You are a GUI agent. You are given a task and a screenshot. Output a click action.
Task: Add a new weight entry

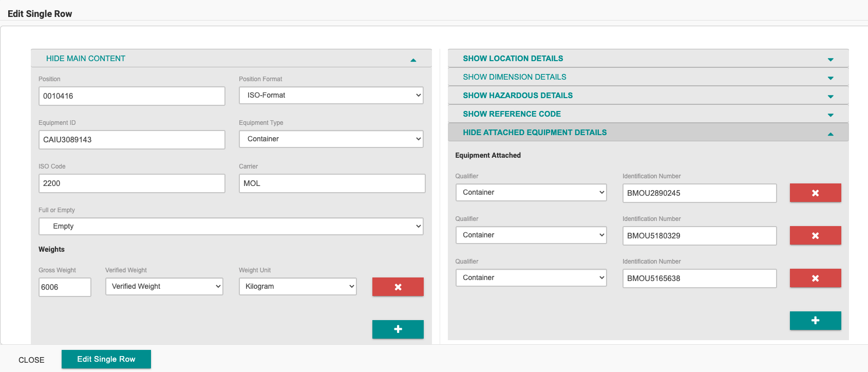point(398,329)
